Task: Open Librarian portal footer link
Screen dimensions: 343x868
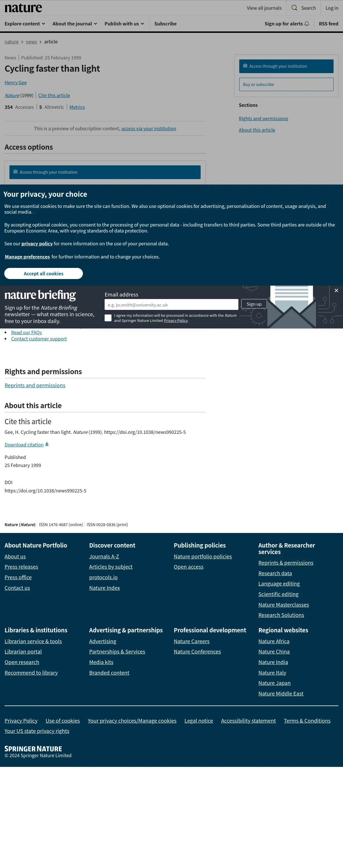Action: click(23, 652)
